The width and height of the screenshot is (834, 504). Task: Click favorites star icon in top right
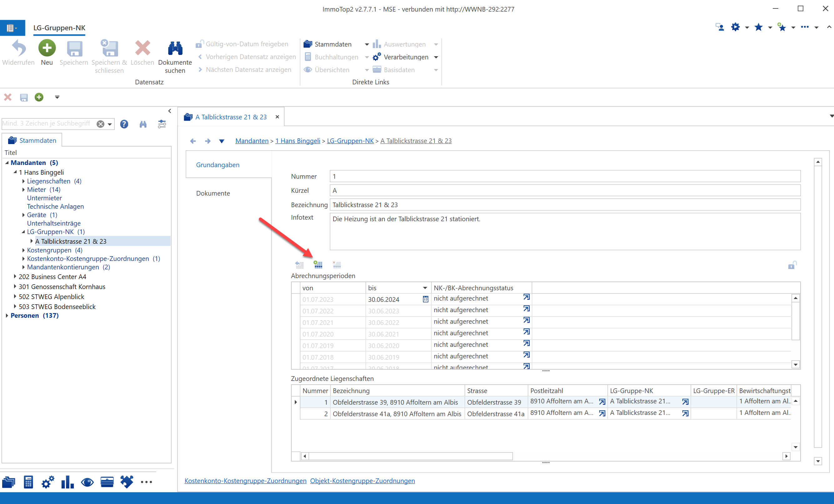[759, 27]
